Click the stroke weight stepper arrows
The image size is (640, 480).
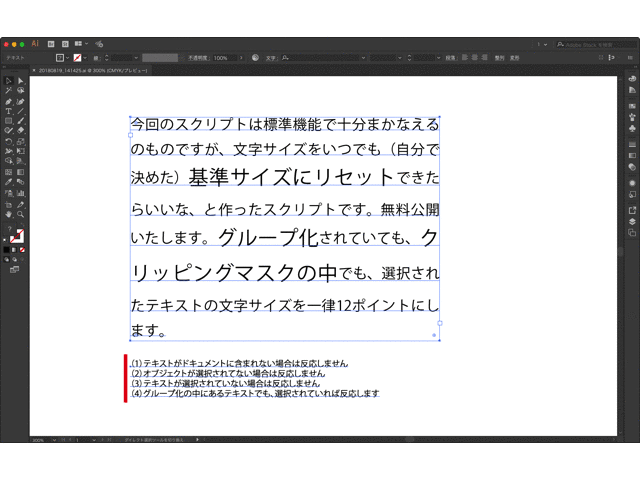point(107,58)
